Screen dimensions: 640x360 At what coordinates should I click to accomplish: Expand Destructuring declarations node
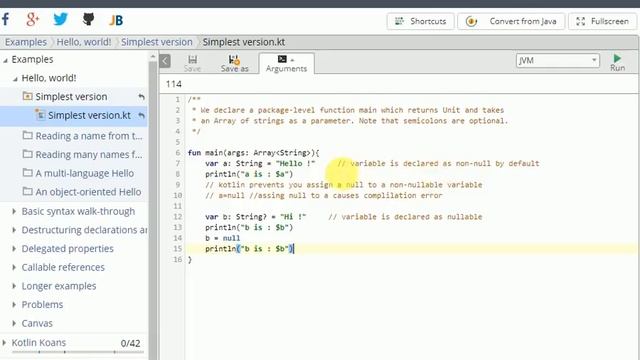(x=14, y=230)
